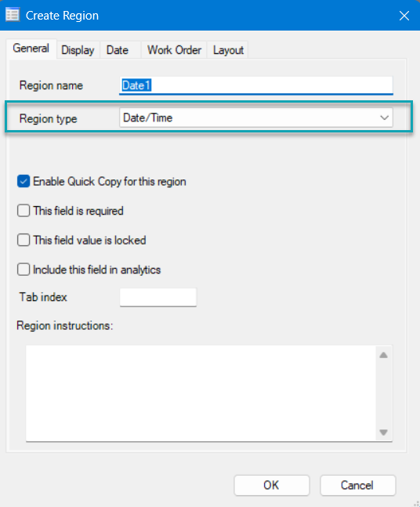Check This field is required
The image size is (420, 507).
[x=24, y=211]
